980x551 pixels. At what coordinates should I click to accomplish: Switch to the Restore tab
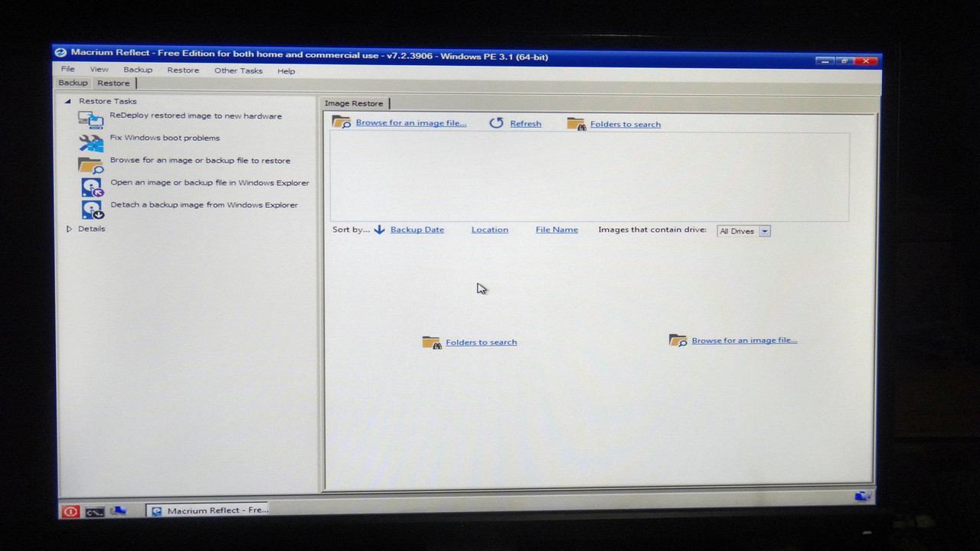(113, 83)
